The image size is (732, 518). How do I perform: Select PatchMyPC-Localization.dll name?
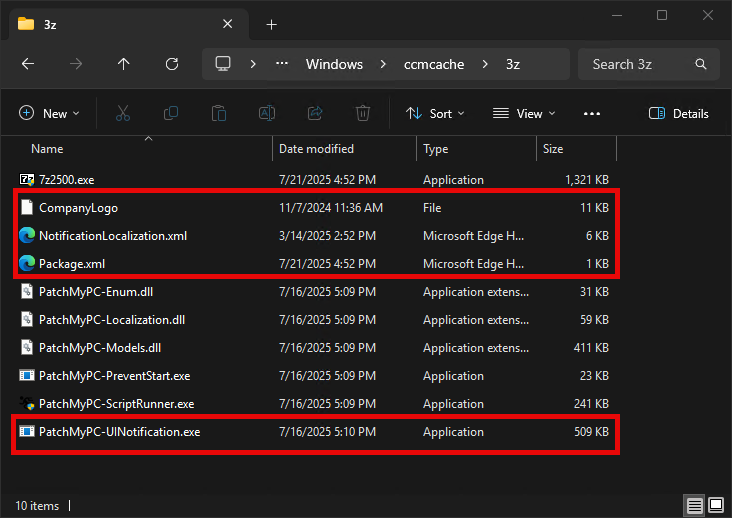pyautogui.click(x=112, y=320)
